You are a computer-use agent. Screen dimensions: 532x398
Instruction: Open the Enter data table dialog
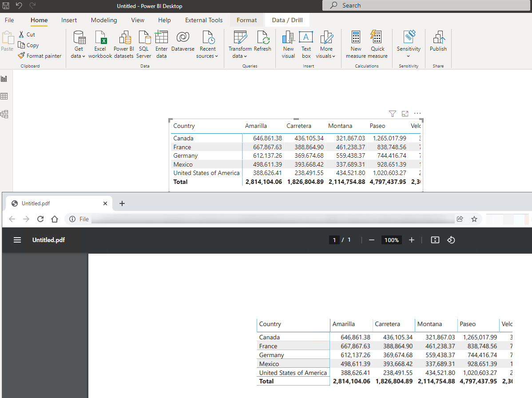tap(162, 44)
